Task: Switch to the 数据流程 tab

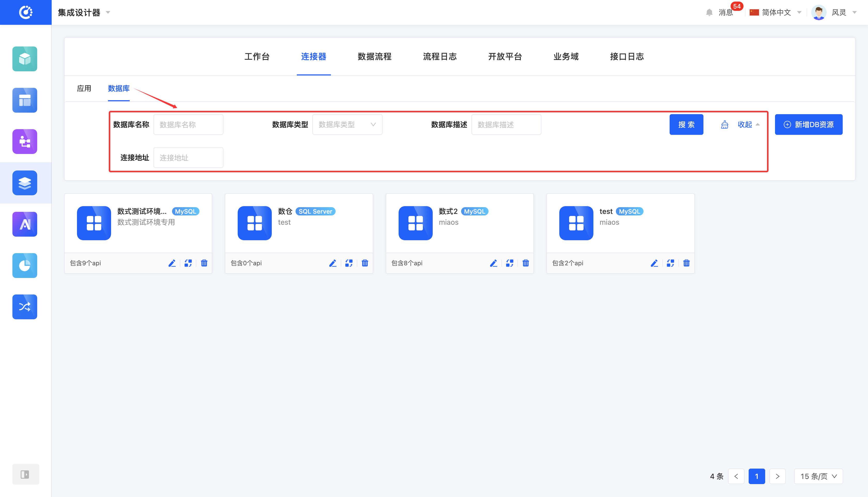Action: [x=374, y=57]
